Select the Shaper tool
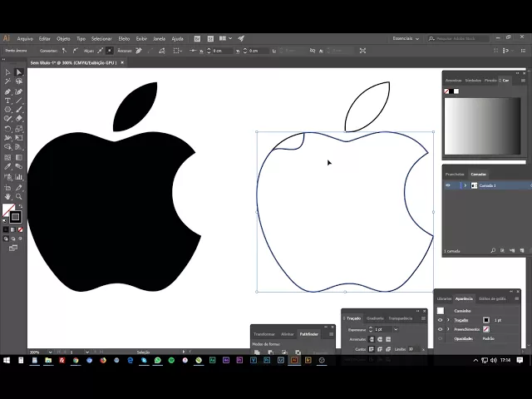The image size is (532, 399). (x=7, y=119)
